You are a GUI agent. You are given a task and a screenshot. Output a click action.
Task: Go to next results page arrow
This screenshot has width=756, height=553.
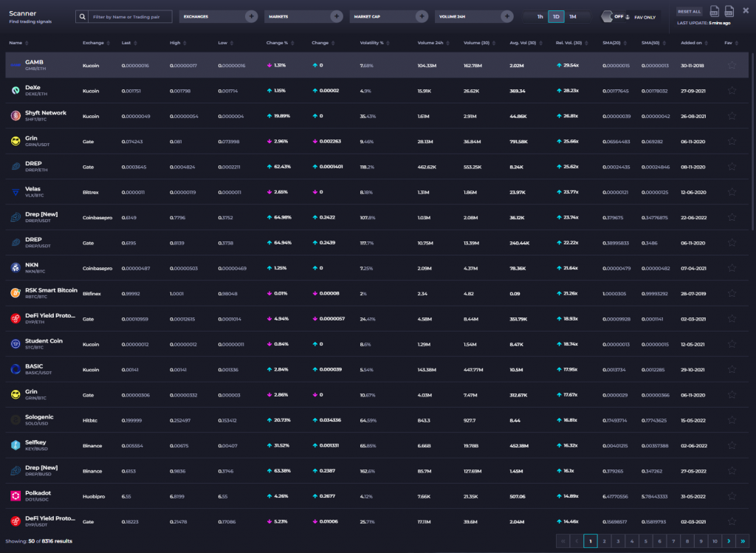point(730,541)
